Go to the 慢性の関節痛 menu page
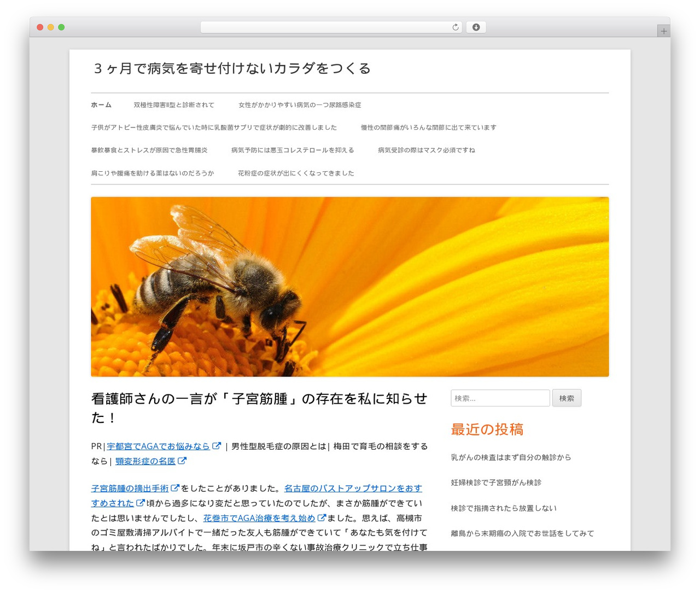Screen dimensions: 700x593 pyautogui.click(x=429, y=127)
